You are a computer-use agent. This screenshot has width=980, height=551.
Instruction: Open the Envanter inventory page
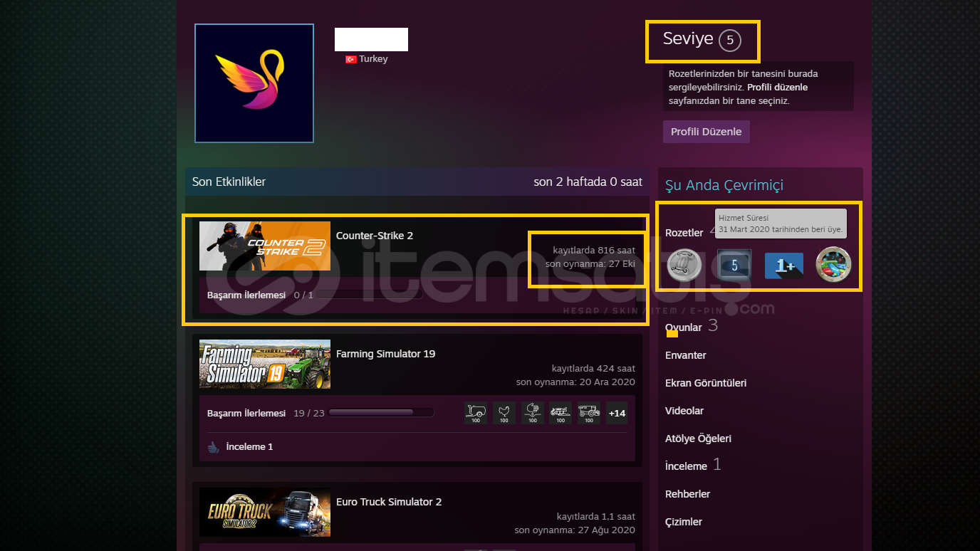pos(686,355)
